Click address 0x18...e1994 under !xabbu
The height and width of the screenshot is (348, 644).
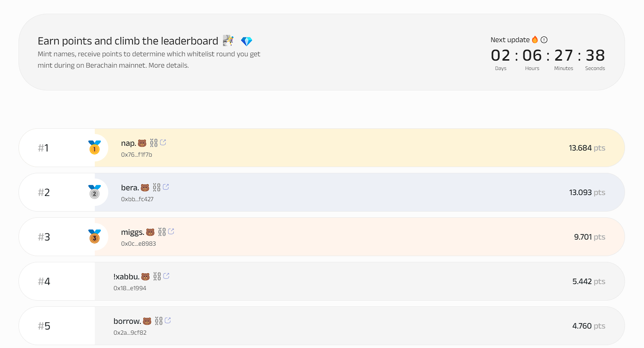130,288
